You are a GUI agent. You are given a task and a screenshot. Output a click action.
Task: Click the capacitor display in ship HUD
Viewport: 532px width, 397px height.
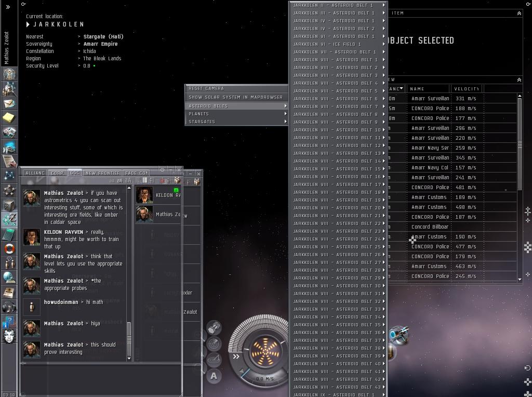point(265,352)
